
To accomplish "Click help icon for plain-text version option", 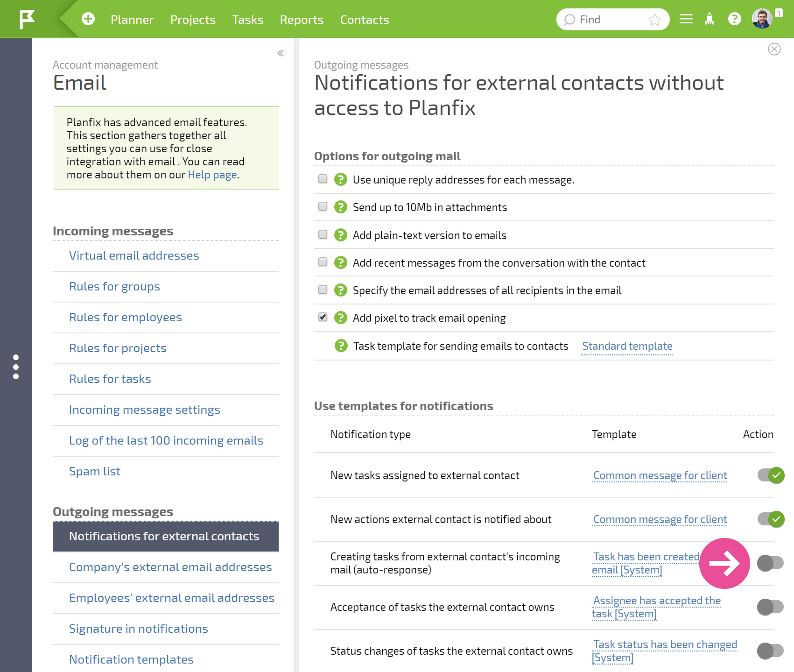I will click(x=341, y=235).
